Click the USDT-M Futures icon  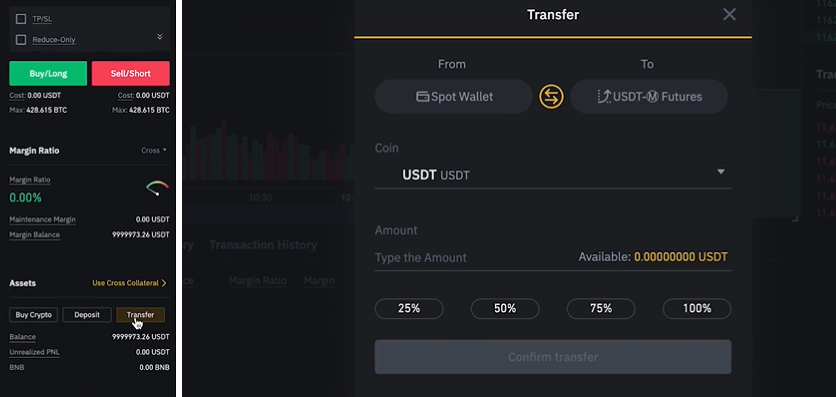[604, 97]
